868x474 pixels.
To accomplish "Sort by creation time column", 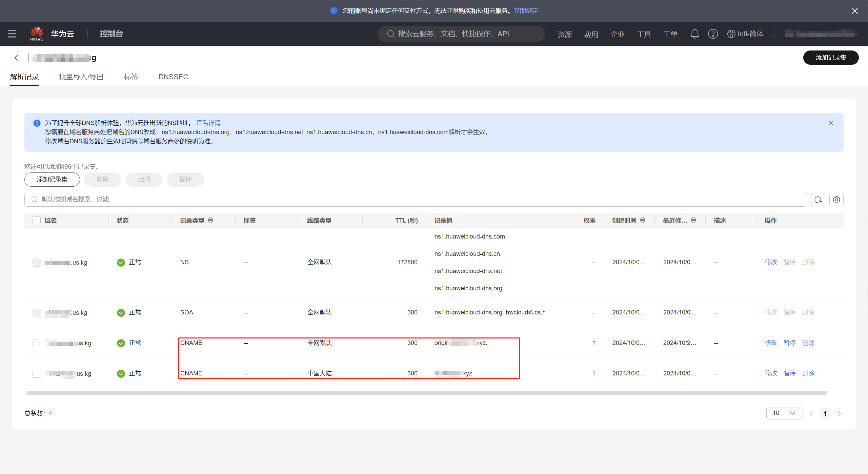I will 643,220.
